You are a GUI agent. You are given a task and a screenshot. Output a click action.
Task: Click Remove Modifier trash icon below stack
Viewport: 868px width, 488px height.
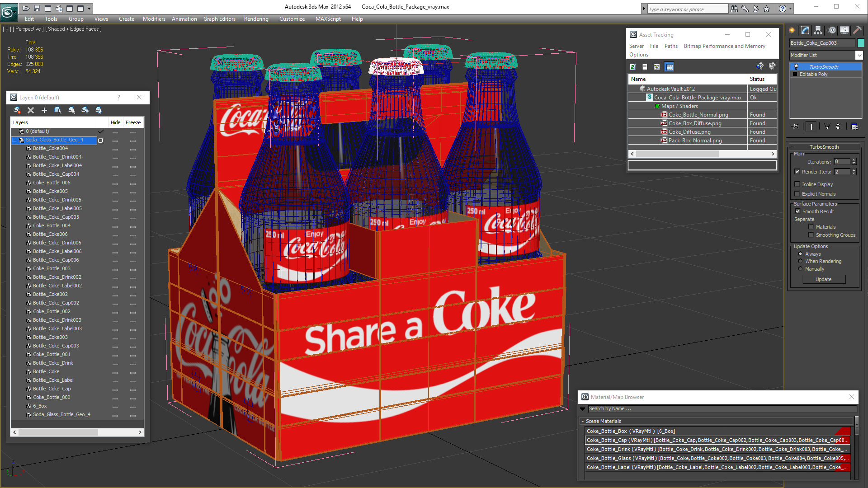pyautogui.click(x=838, y=127)
